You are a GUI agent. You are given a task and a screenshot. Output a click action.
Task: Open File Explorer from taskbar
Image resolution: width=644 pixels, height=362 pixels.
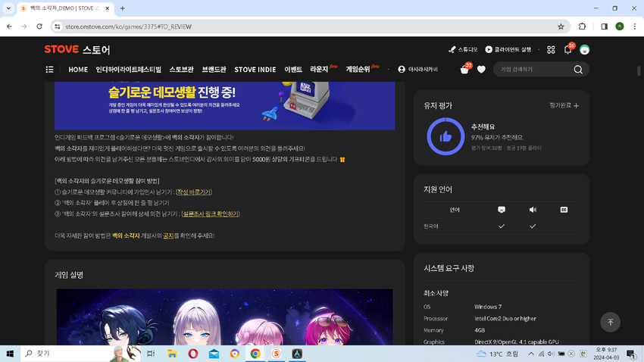(x=172, y=354)
